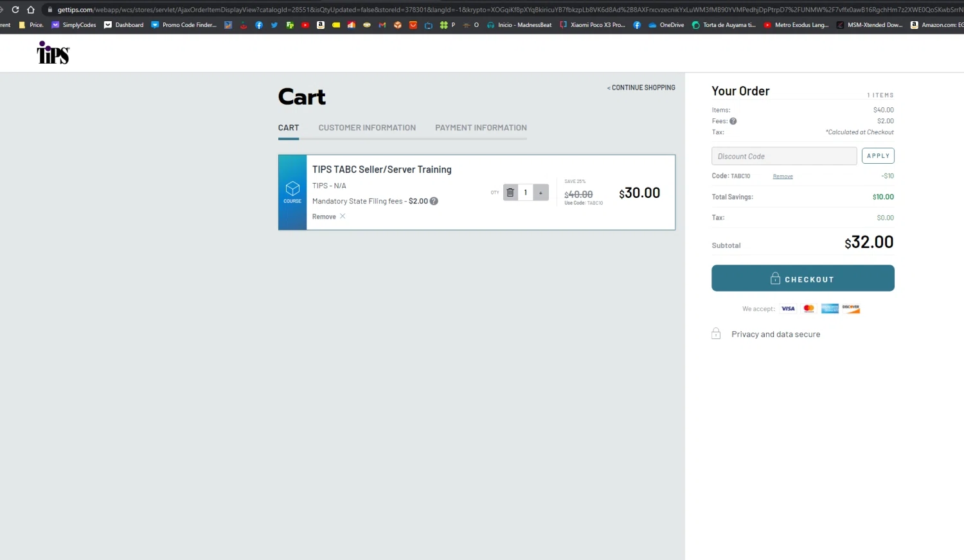
Task: Open the Metro Exodus Lang bookmark
Action: pyautogui.click(x=796, y=25)
